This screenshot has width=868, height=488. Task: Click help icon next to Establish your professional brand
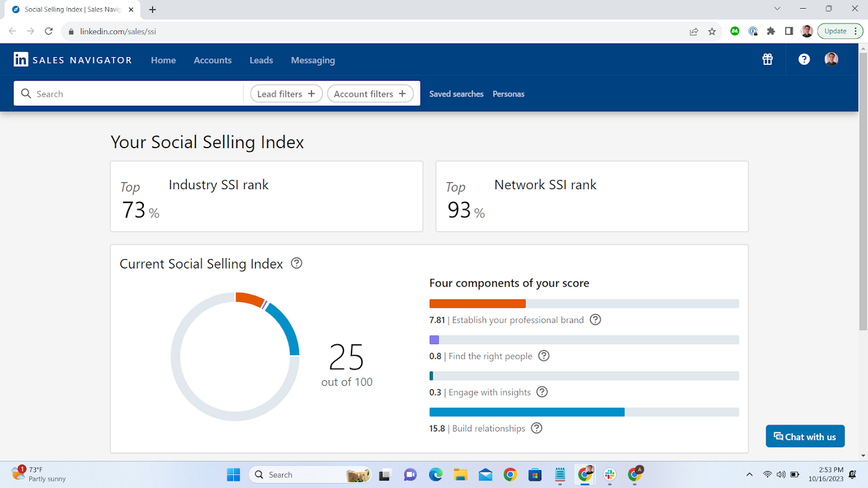595,319
